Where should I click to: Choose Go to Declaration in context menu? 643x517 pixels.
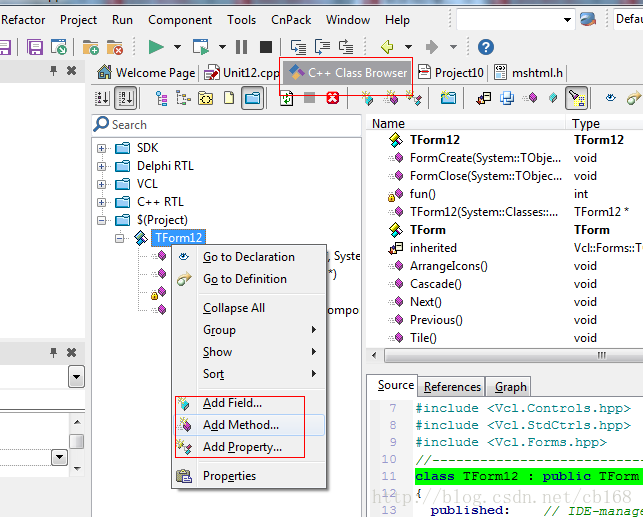(249, 257)
